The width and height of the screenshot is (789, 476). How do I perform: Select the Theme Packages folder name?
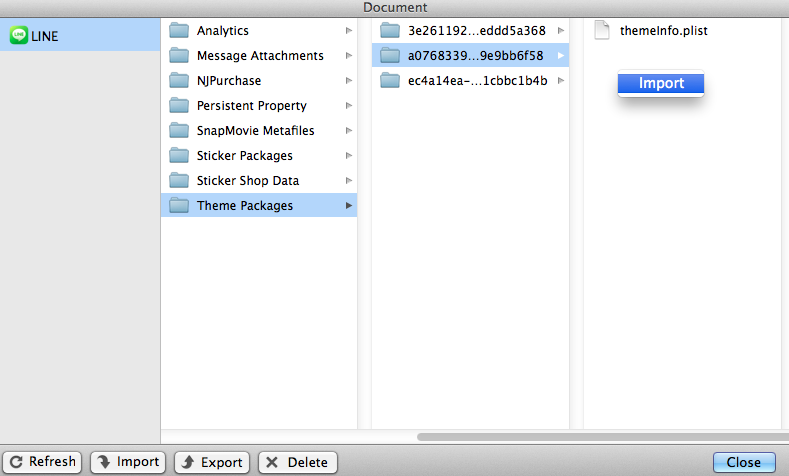245,205
